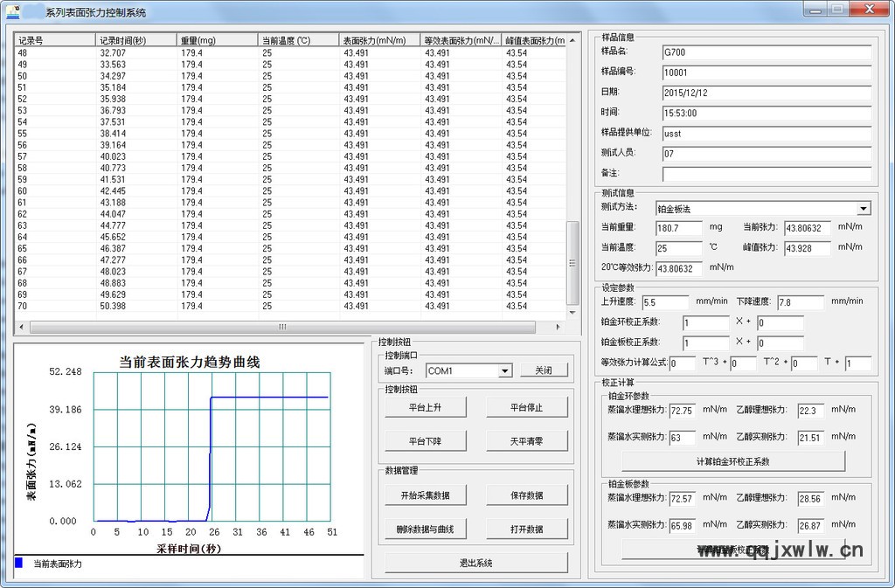
Task: Click the application icon in the title bar
Action: pyautogui.click(x=12, y=11)
